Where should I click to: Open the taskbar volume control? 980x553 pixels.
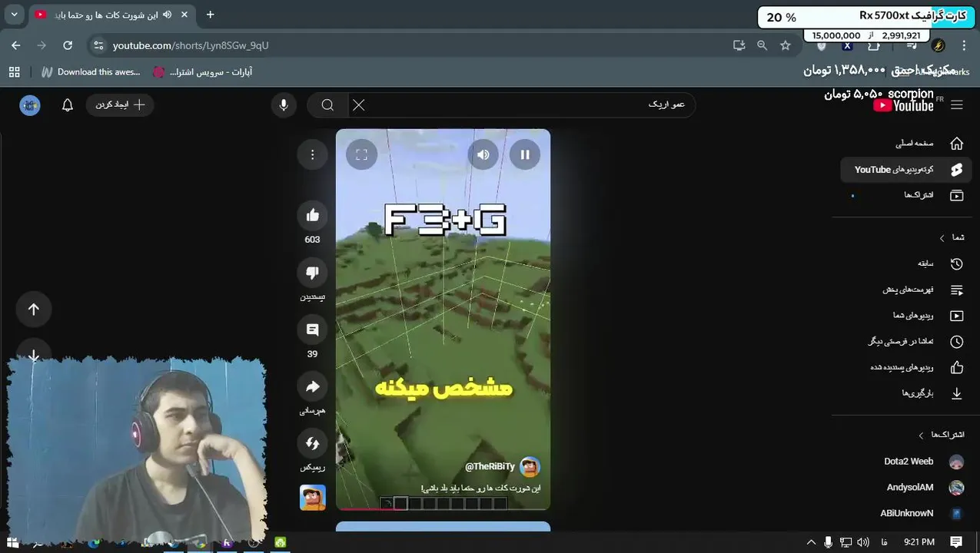point(863,542)
